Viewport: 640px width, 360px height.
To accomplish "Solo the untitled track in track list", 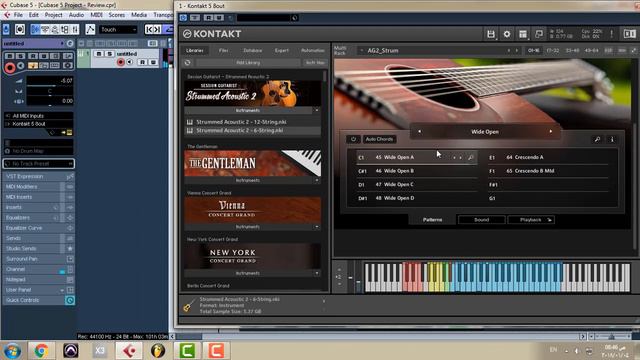I will pos(109,54).
